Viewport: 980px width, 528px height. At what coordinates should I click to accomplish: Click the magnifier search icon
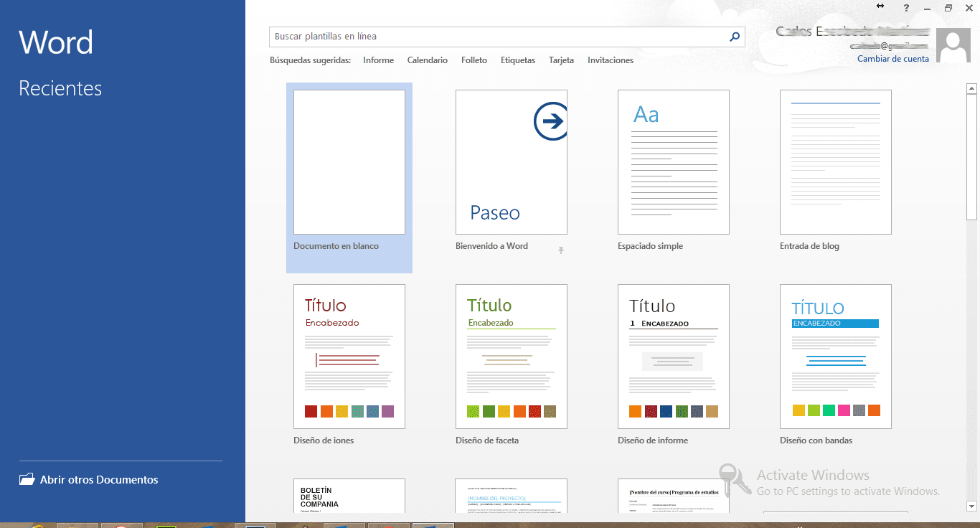pos(734,37)
